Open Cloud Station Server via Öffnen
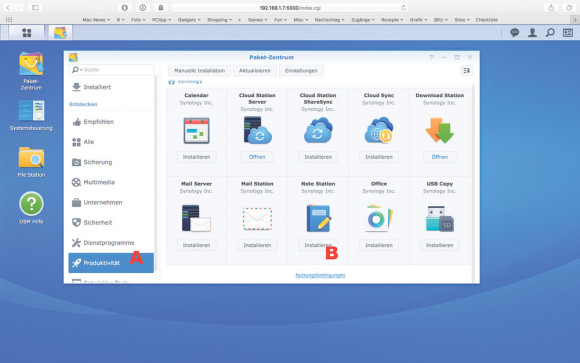Screen dimensions: 580x363 (257, 157)
